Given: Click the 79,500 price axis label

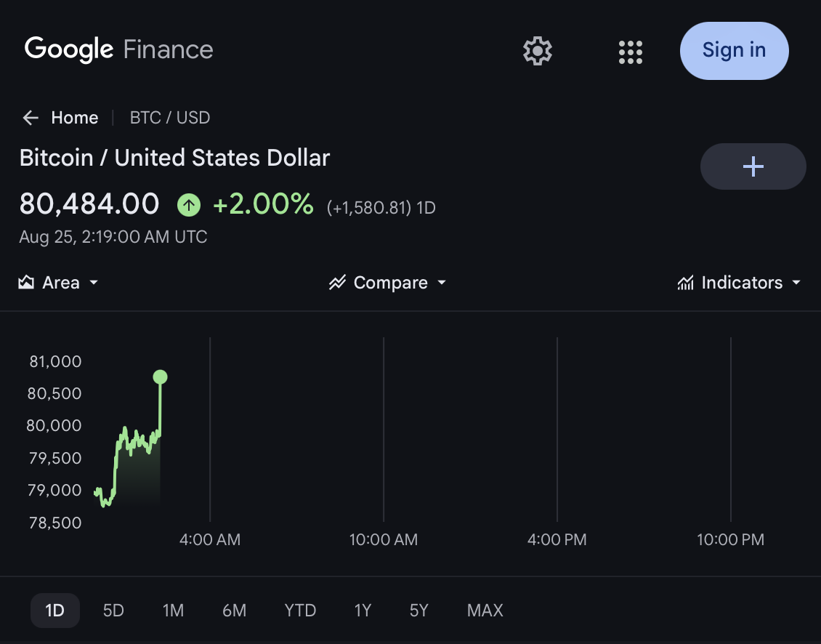Looking at the screenshot, I should pos(55,459).
